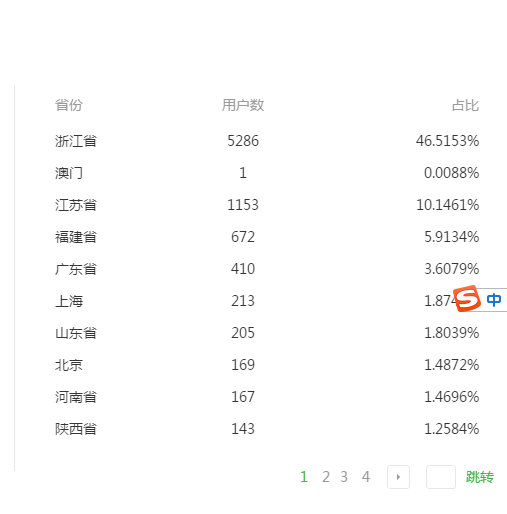Open page 2 of the table

pyautogui.click(x=326, y=477)
